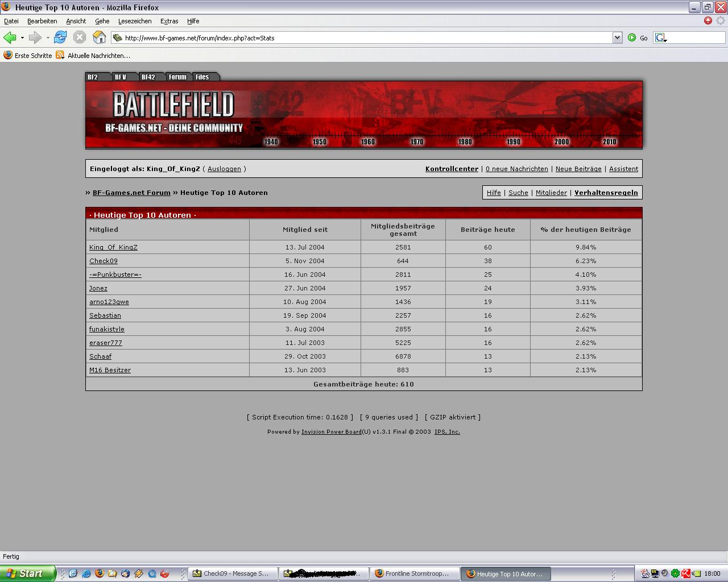728x582 pixels.
Task: Open the forward-history dropdown arrow
Action: pos(48,38)
